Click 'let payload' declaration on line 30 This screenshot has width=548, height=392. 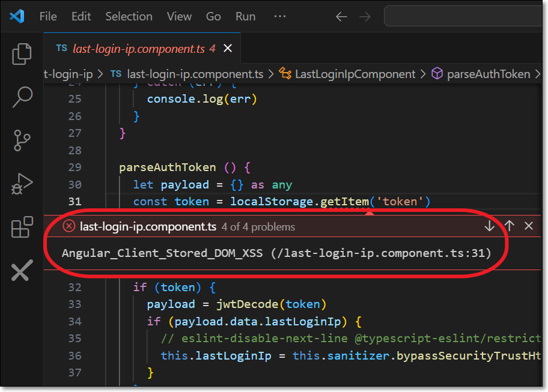(x=171, y=185)
